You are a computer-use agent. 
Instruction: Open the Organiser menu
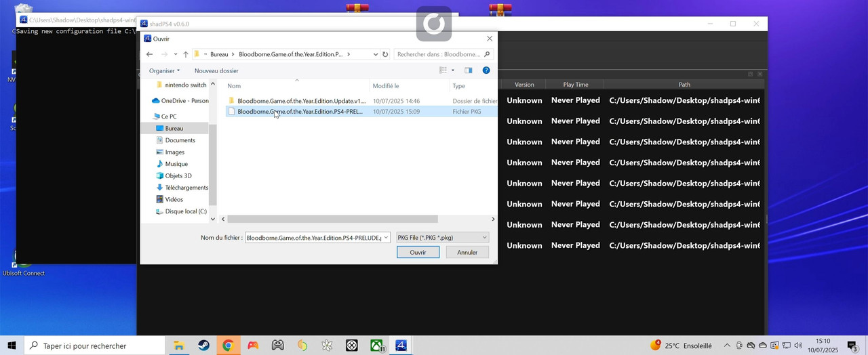click(165, 70)
